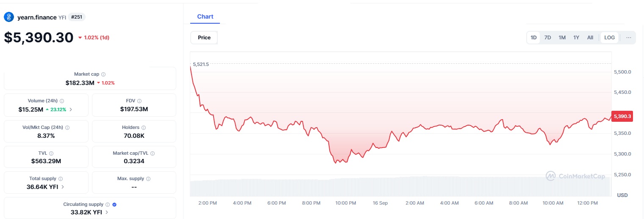Expand the Volume (24h) details chevron
The image size is (644, 219).
click(x=71, y=109)
